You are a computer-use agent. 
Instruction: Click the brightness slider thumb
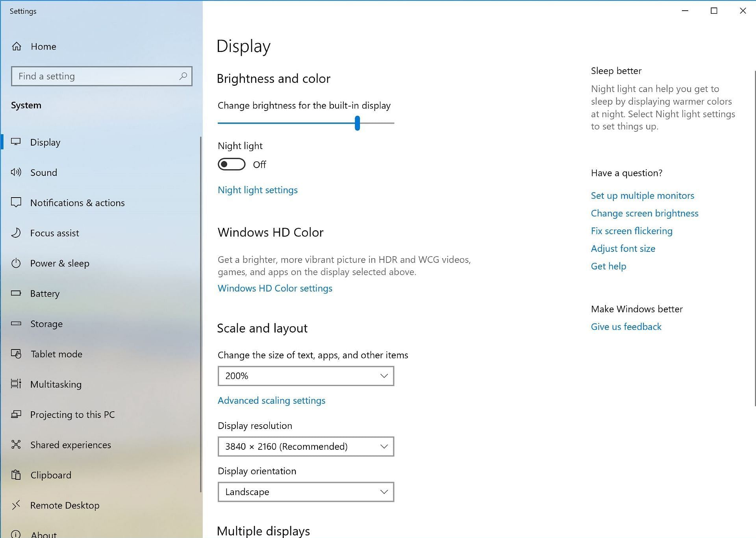pos(357,123)
